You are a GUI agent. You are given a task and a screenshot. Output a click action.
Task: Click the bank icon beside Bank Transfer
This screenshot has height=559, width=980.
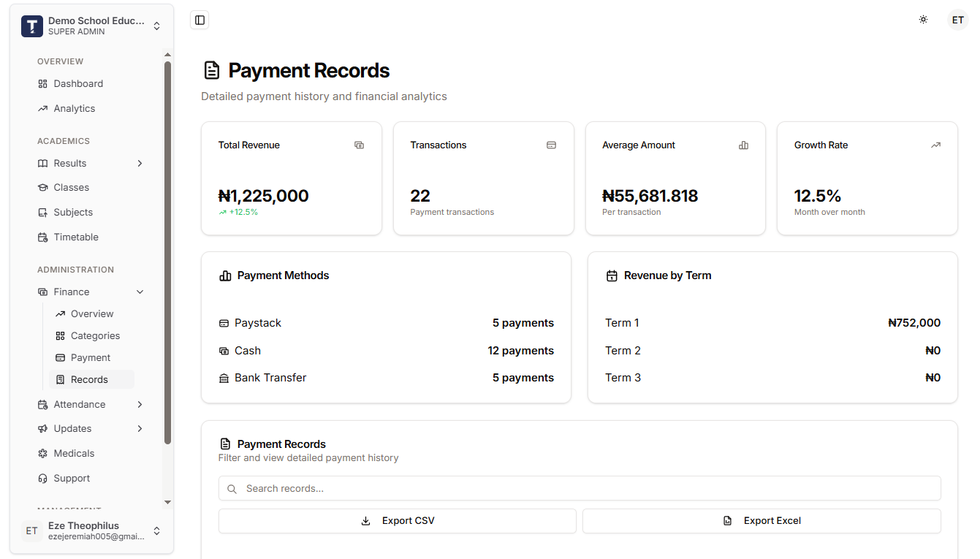click(x=224, y=378)
